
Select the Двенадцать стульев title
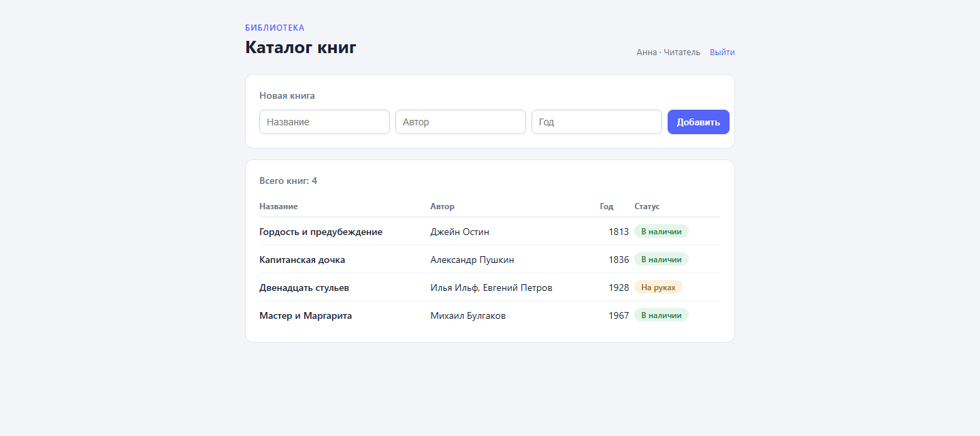point(304,287)
